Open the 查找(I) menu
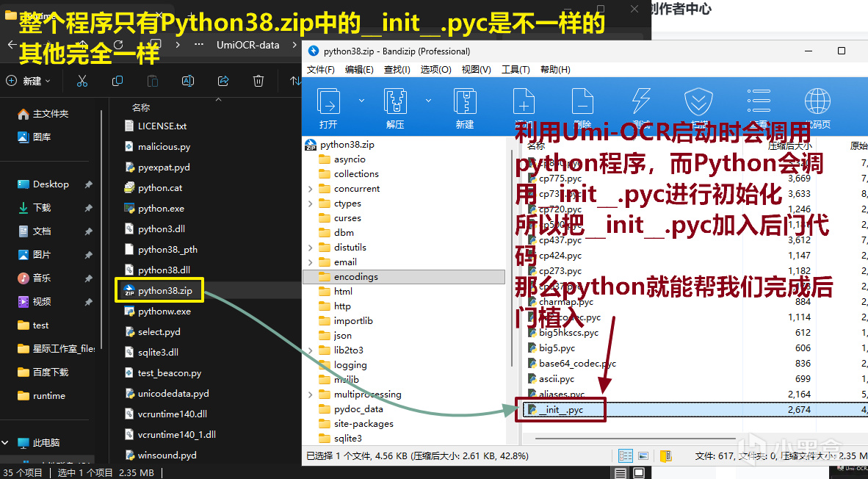 (397, 69)
